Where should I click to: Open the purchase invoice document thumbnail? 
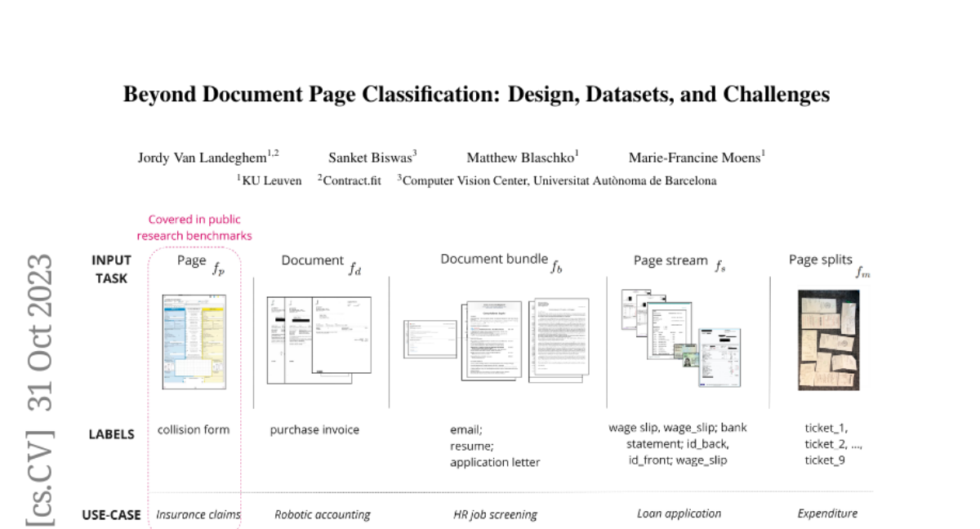pyautogui.click(x=318, y=338)
